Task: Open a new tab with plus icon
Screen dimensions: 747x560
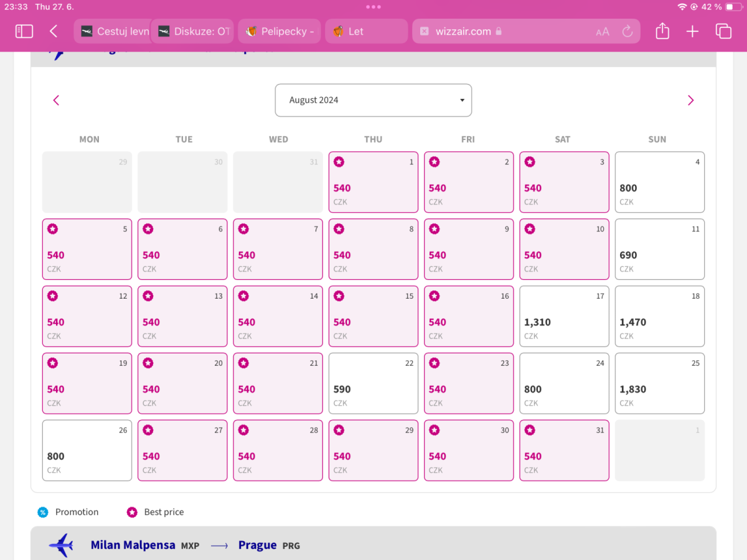Action: [692, 31]
